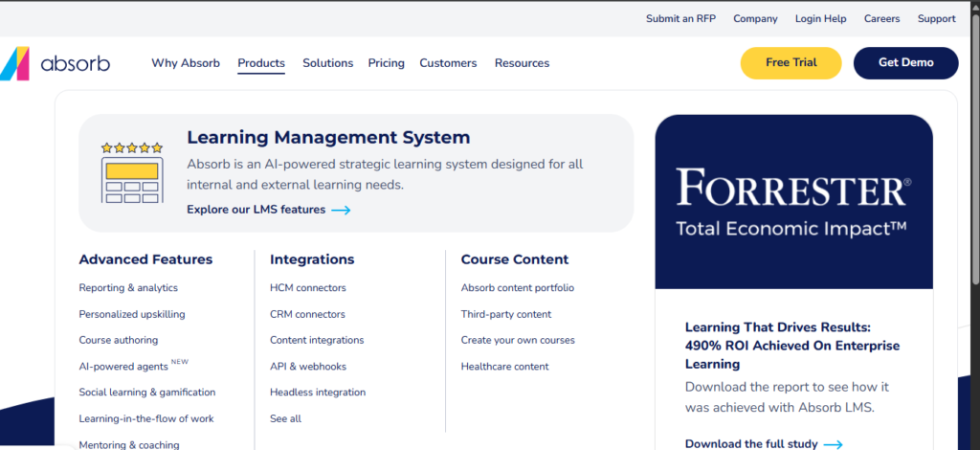
Task: Click See all under Integrations
Action: (285, 418)
